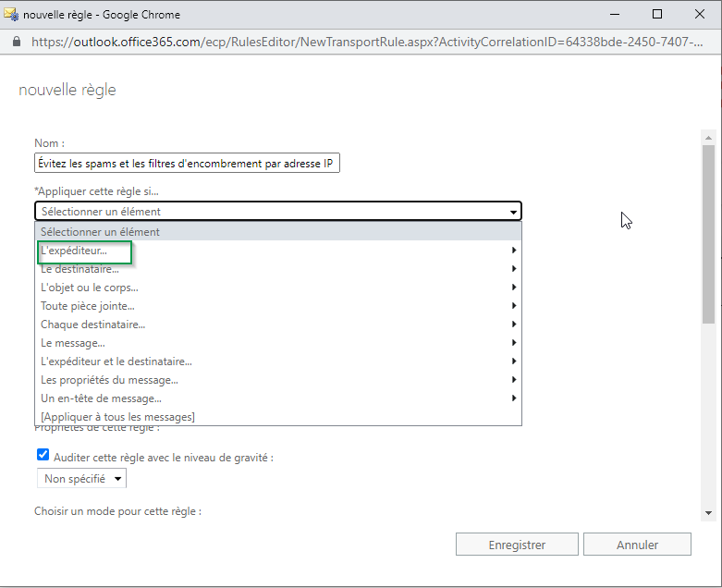Click the mail icon in title bar
Viewport: 722px width, 588px height.
coord(11,14)
